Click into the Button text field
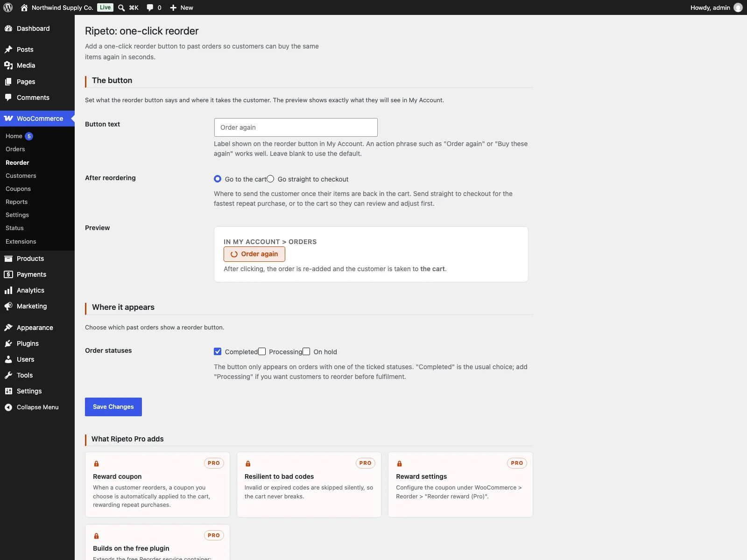747x560 pixels. pyautogui.click(x=296, y=127)
